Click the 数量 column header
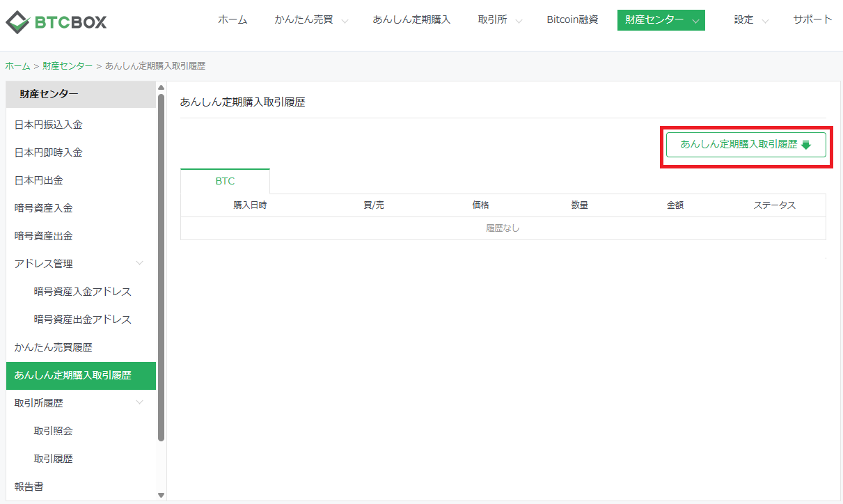Viewport: 843px width, 504px height. tap(580, 205)
